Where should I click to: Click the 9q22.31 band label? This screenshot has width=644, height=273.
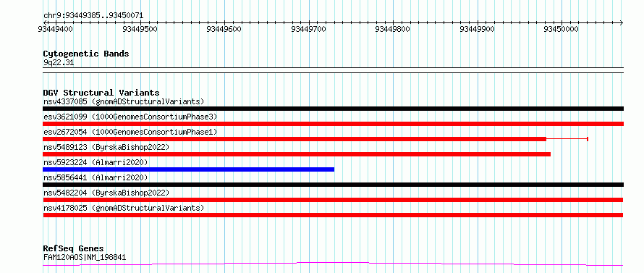(59, 63)
